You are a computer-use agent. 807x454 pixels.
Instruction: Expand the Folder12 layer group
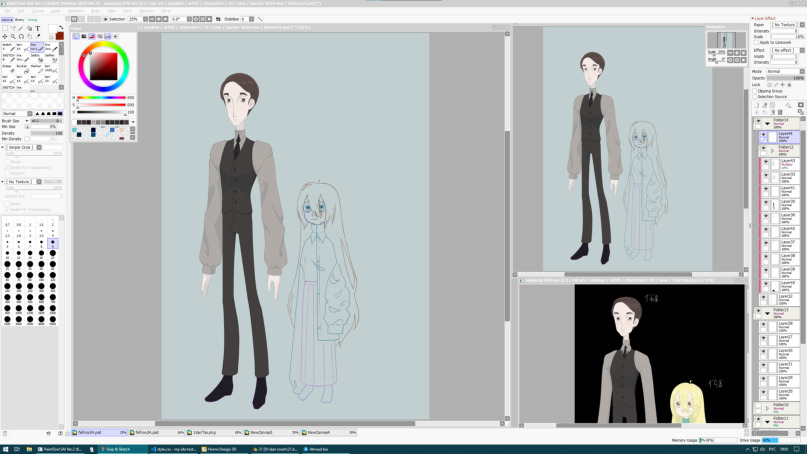point(770,150)
